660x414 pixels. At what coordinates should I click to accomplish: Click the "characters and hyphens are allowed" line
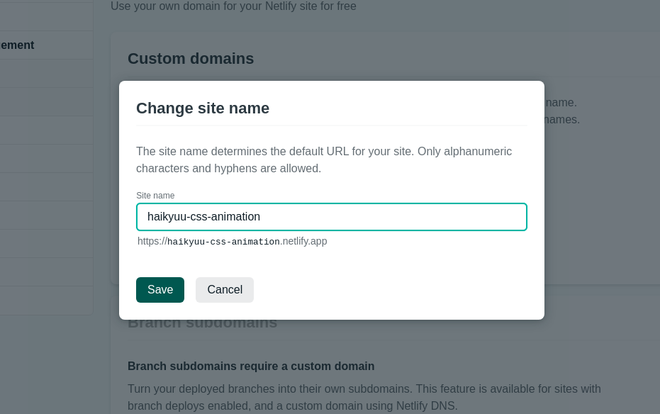click(228, 168)
